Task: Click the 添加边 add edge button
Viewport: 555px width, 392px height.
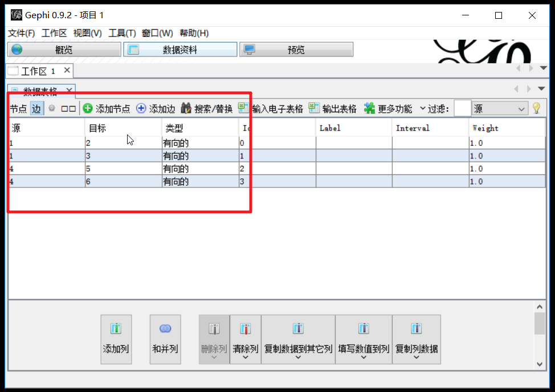Action: click(x=156, y=109)
